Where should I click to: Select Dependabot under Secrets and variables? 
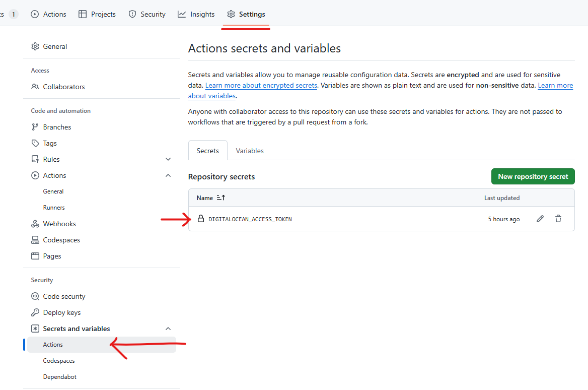coord(59,376)
